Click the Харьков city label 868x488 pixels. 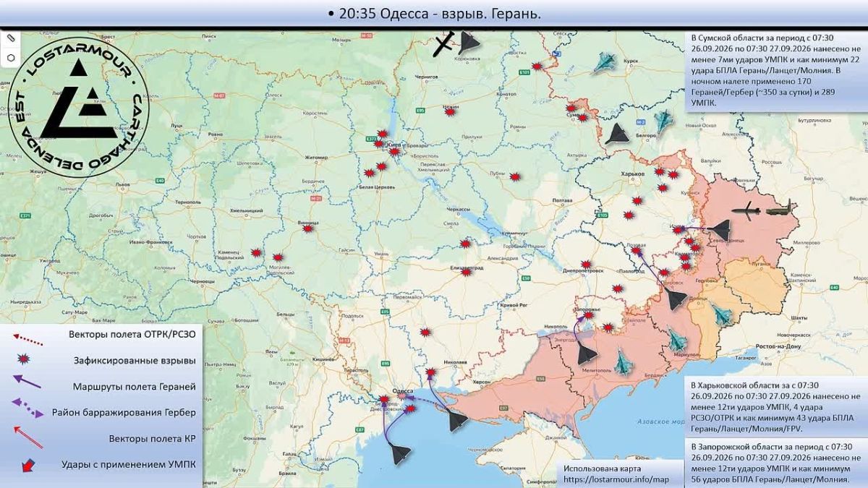tap(632, 174)
